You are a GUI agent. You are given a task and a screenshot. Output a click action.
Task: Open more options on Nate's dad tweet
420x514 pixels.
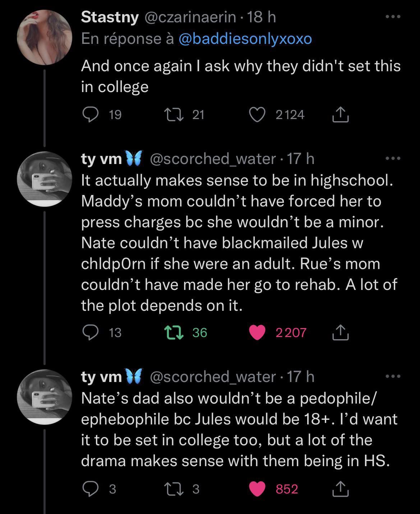pos(393,377)
